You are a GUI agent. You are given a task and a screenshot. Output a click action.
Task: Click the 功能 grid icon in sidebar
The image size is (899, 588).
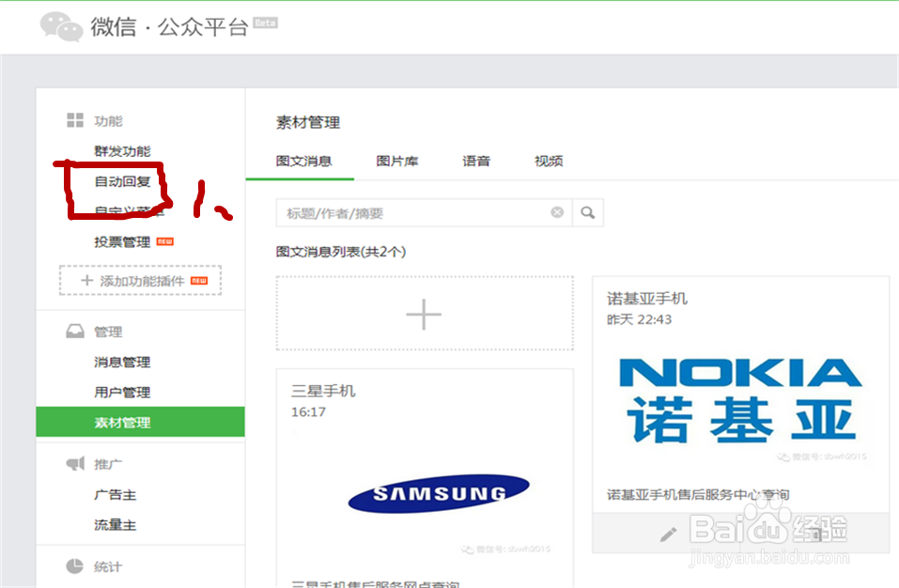[75, 120]
